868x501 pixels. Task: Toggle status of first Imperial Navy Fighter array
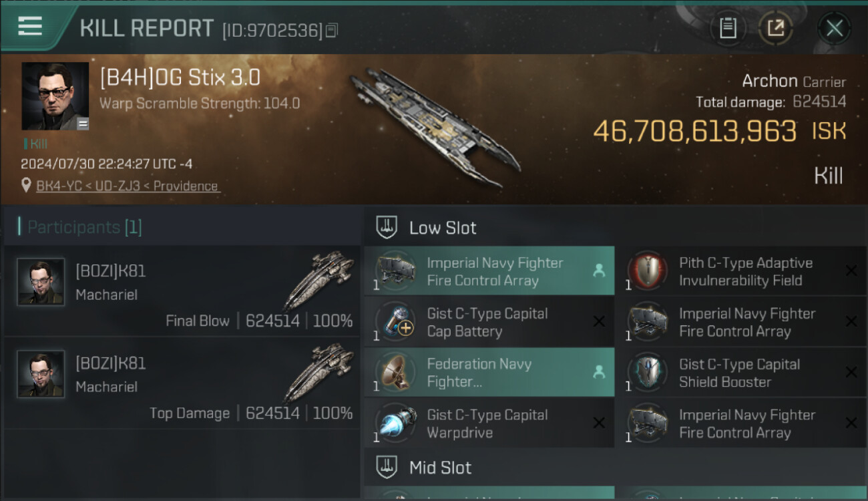tap(599, 271)
